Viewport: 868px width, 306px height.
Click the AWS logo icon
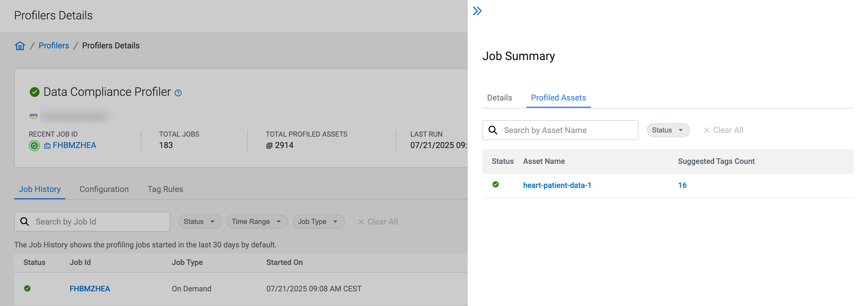pyautogui.click(x=33, y=115)
